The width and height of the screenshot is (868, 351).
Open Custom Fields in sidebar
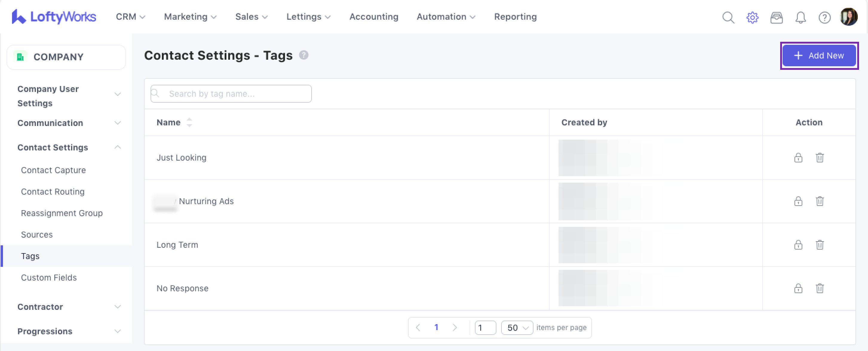coord(49,277)
